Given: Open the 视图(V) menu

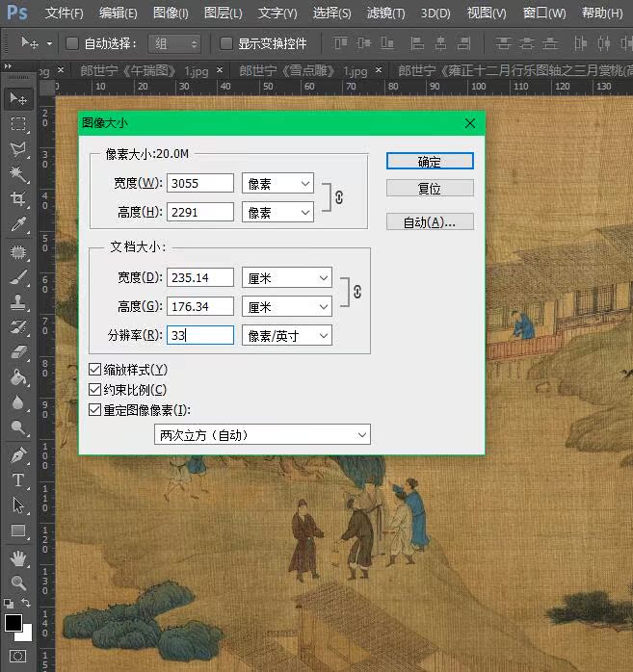Looking at the screenshot, I should click(x=487, y=13).
